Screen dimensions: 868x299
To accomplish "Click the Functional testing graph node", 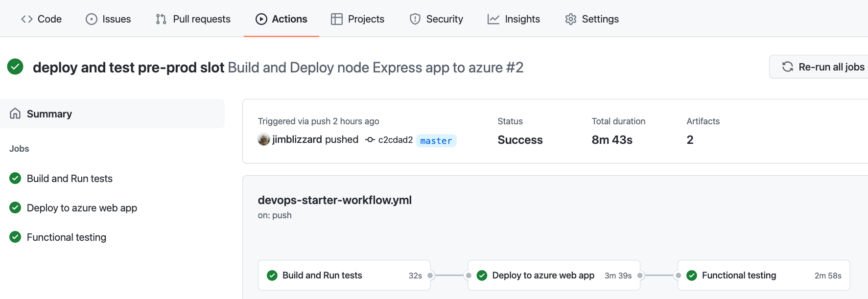I will tap(764, 276).
